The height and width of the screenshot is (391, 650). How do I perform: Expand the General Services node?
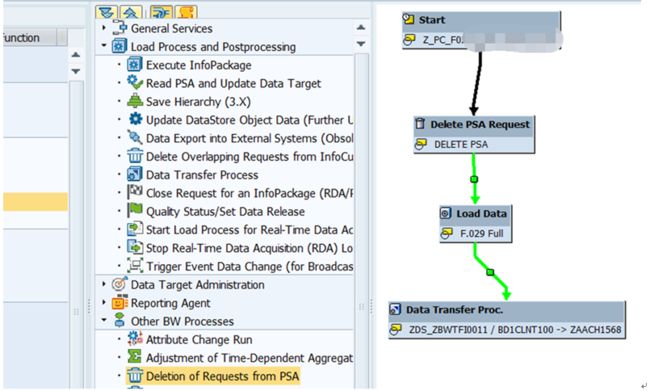click(104, 28)
